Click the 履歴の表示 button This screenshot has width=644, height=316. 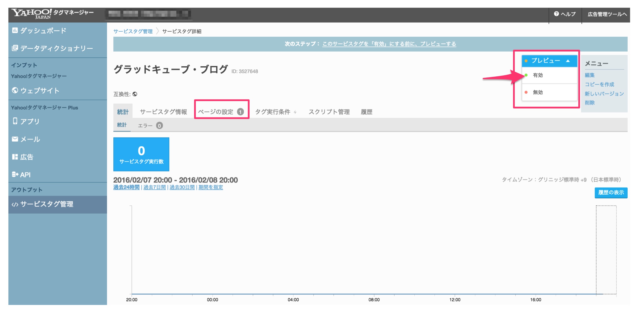click(x=611, y=192)
